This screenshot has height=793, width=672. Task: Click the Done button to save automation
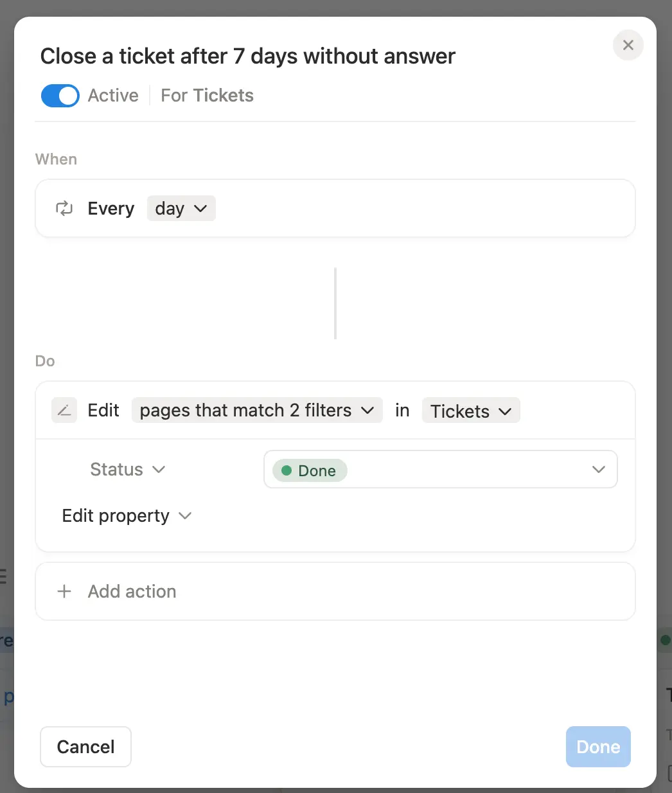pyautogui.click(x=597, y=747)
